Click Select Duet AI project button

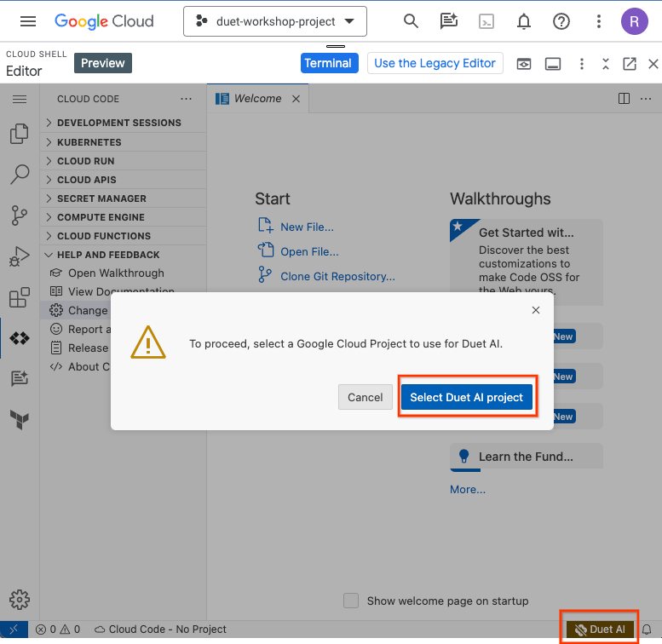click(x=467, y=397)
